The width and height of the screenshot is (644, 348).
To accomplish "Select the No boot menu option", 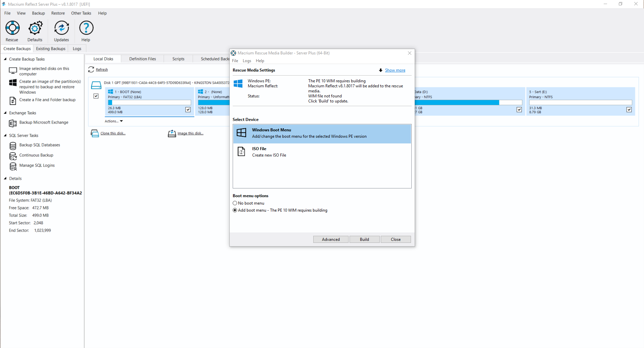I will coord(235,203).
